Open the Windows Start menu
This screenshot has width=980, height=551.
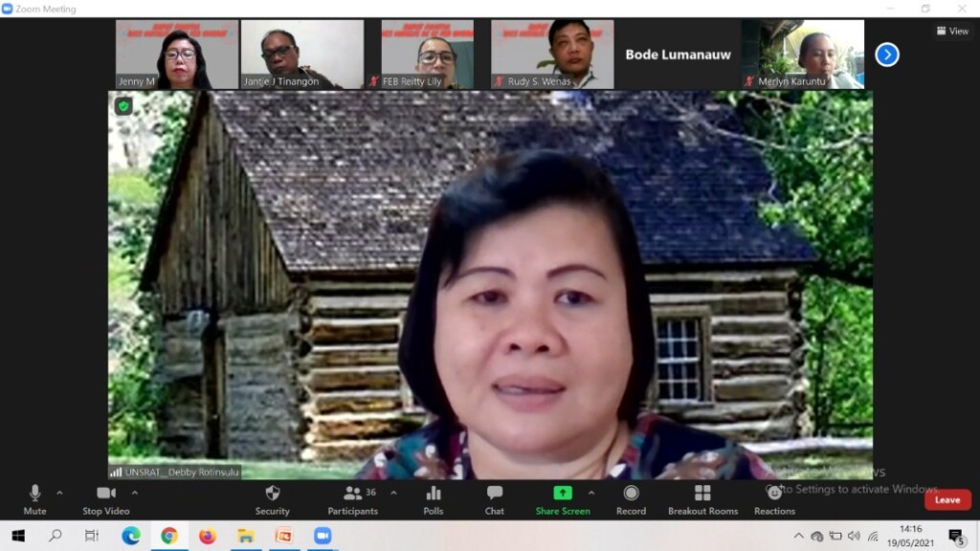18,536
